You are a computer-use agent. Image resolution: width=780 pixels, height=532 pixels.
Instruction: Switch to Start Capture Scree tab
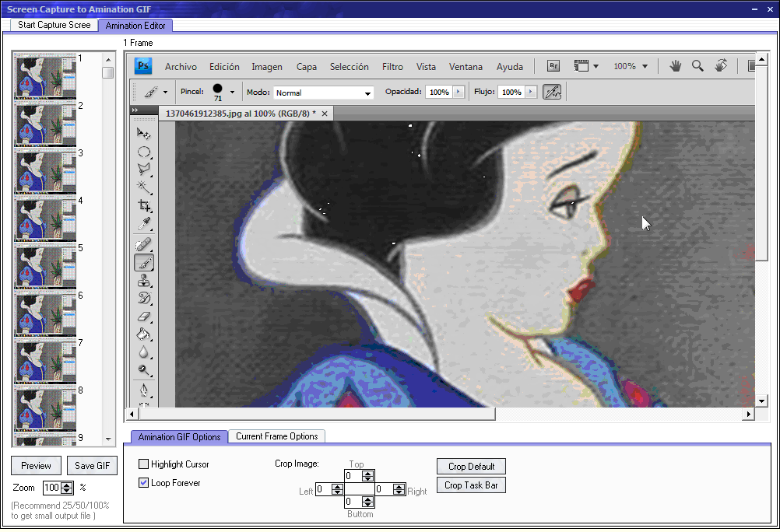[54, 25]
